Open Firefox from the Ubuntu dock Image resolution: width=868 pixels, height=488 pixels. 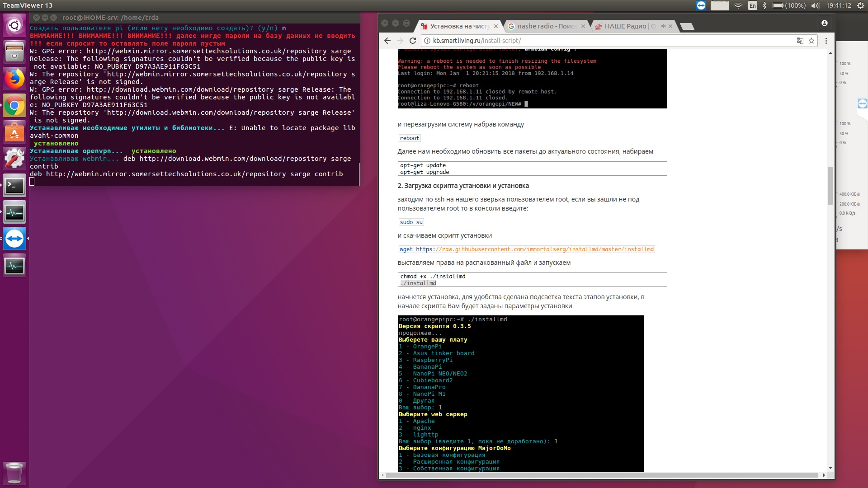(14, 78)
